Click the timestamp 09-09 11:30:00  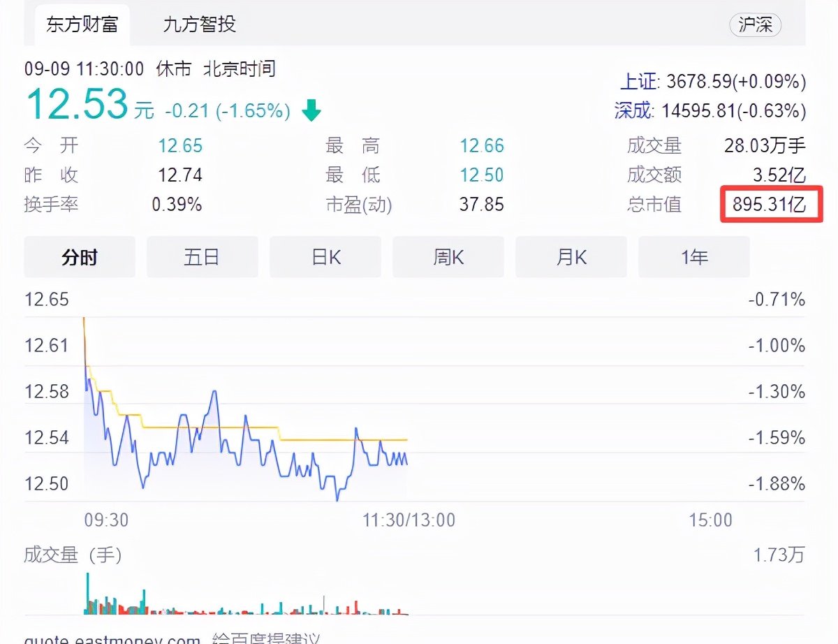pos(84,69)
